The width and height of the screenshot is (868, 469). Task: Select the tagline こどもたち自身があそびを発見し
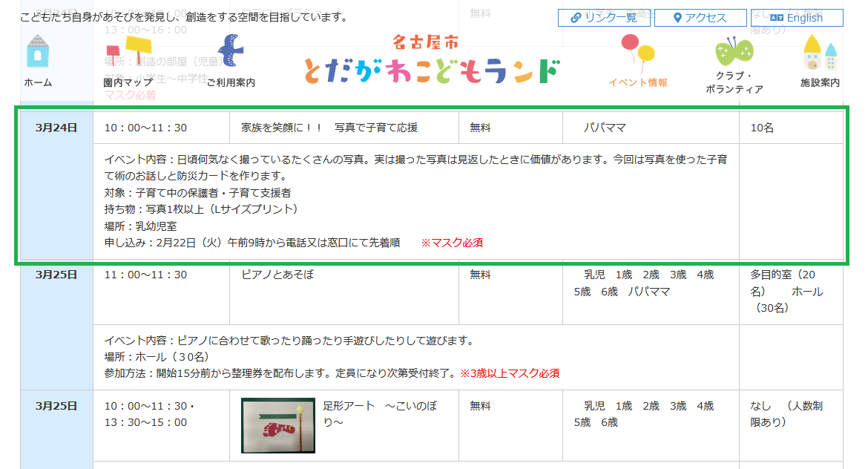[184, 17]
